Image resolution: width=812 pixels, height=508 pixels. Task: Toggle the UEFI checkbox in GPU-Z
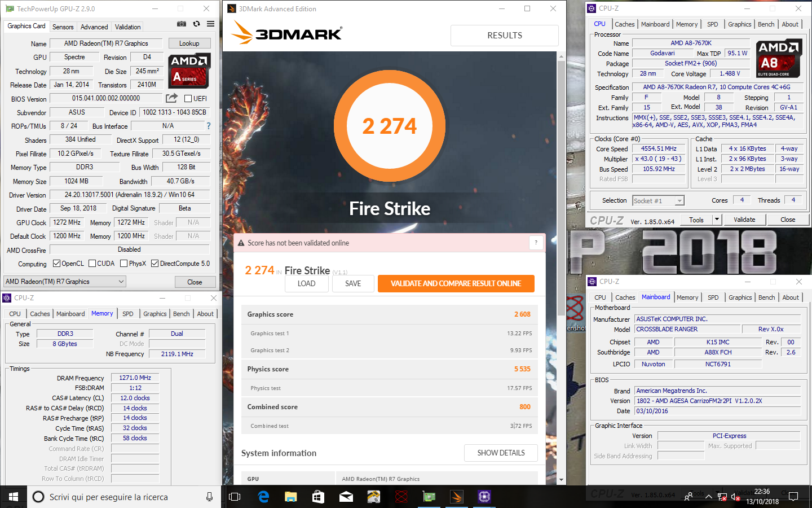point(188,99)
